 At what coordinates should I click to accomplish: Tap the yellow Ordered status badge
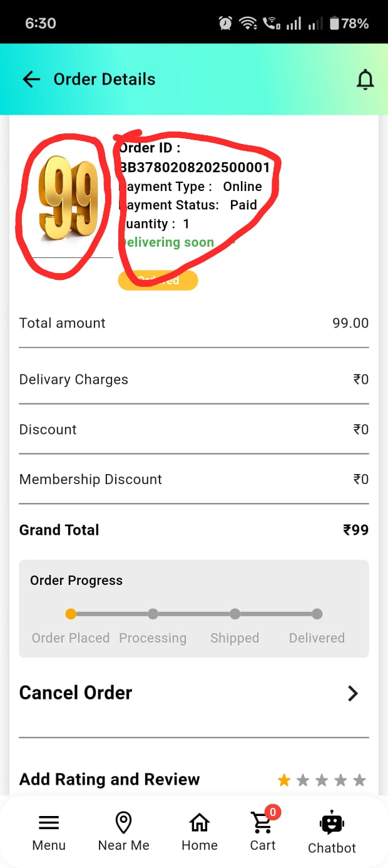click(158, 281)
